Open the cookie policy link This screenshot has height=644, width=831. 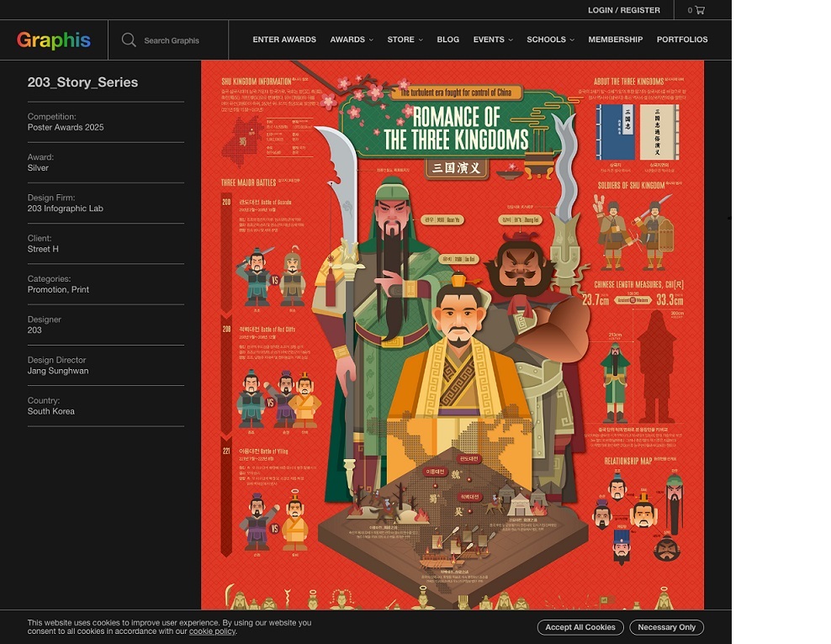coord(212,631)
